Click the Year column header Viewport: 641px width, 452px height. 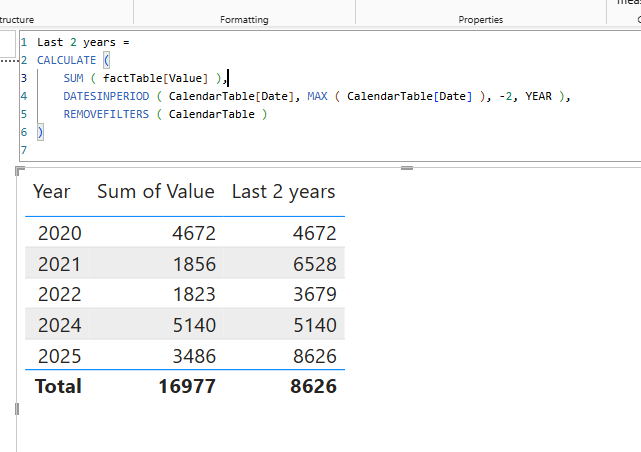(x=52, y=192)
